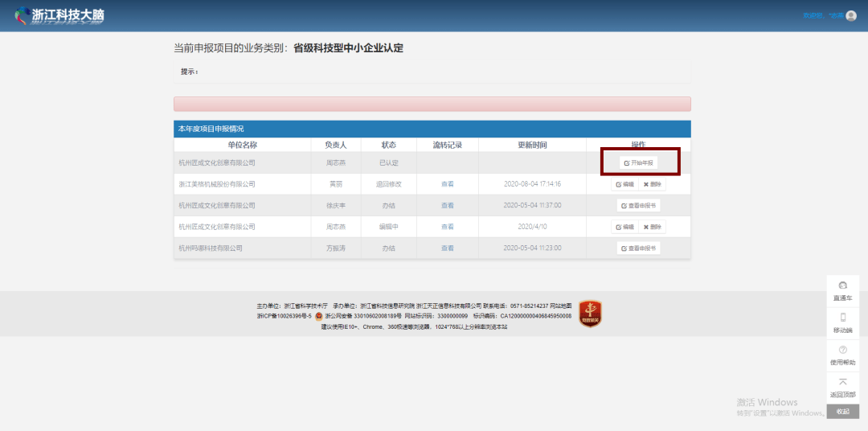Open the 移动端 mobile icon

tap(842, 318)
